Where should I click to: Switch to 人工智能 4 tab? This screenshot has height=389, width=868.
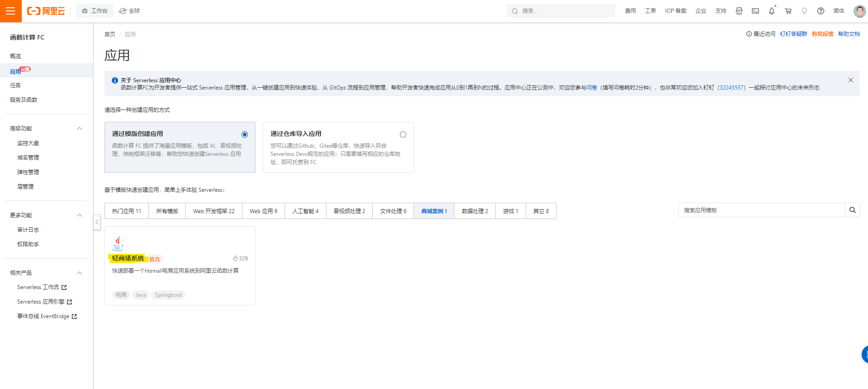[306, 211]
